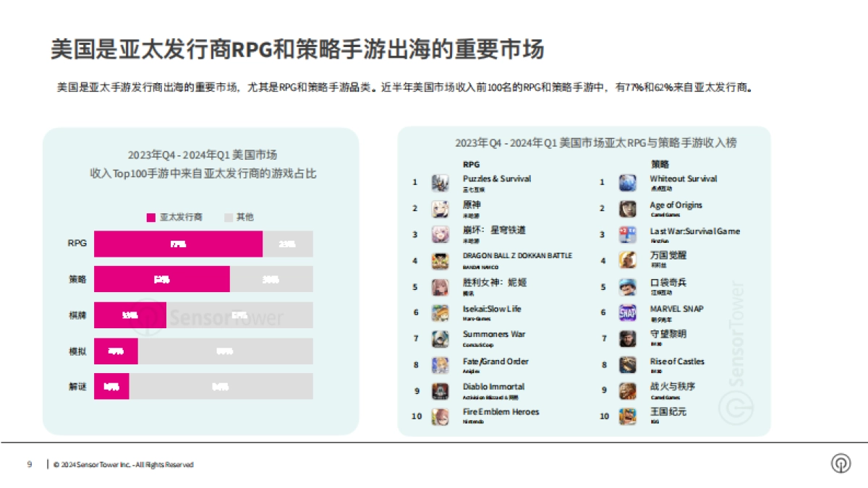Click the 万国觉醒 game icon

(627, 260)
